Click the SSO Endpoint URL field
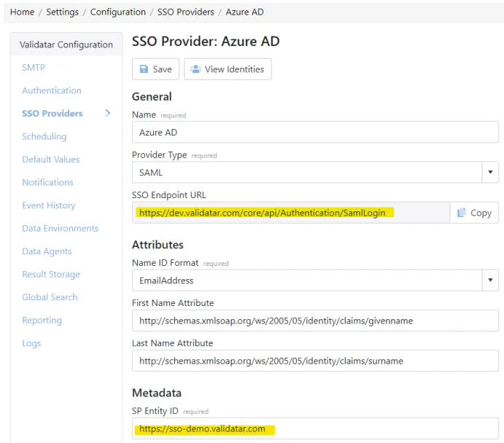 tap(291, 213)
